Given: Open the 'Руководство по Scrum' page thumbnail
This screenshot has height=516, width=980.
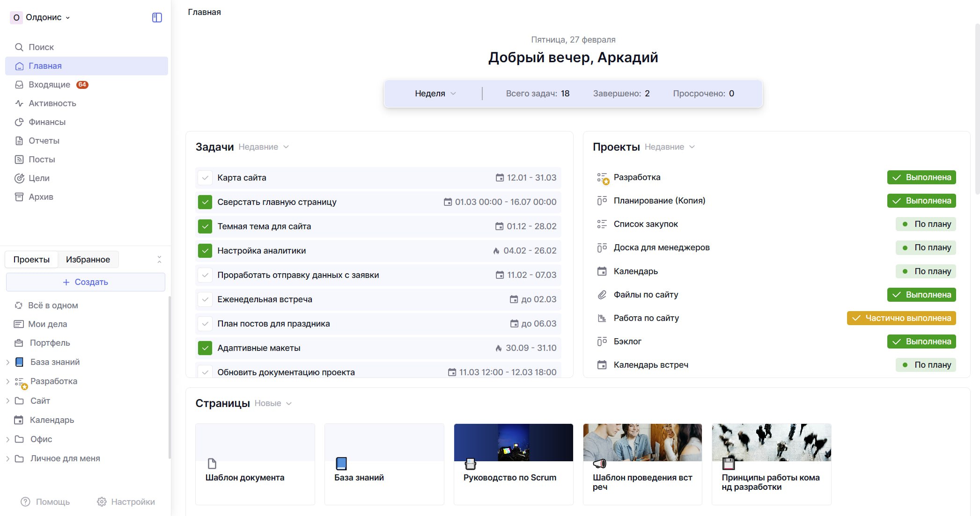Looking at the screenshot, I should coord(513,443).
